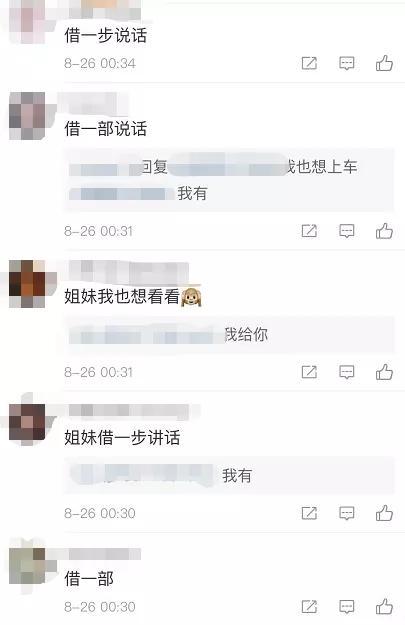Open the comment text '姐妹借一步讲话'

click(x=122, y=437)
